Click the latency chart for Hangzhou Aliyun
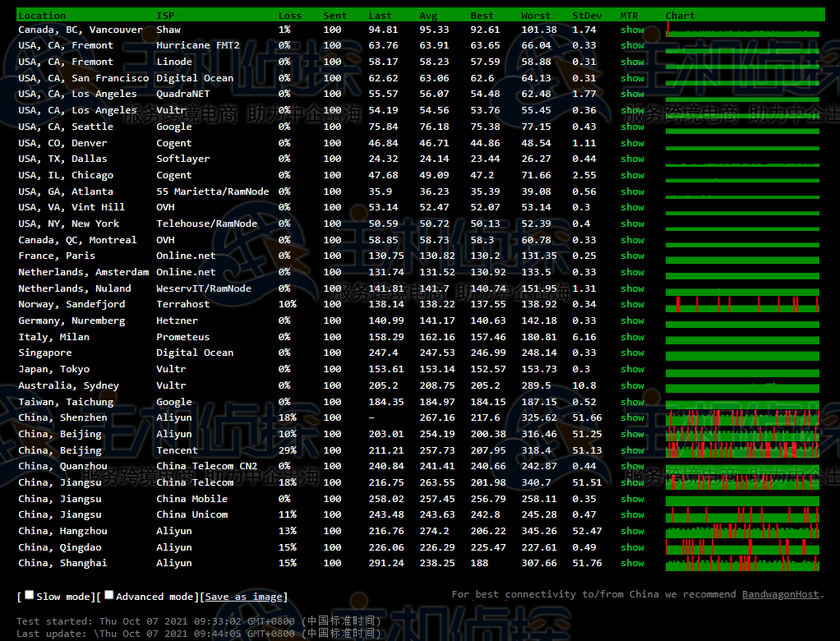 [742, 531]
